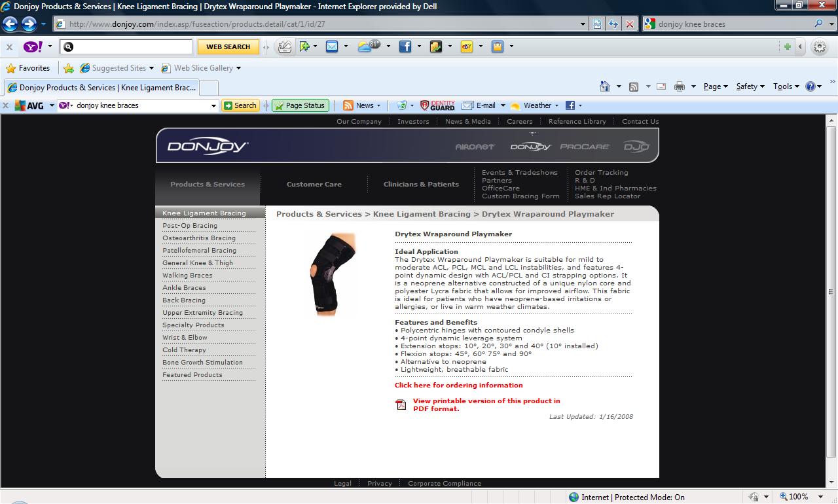Screen dimensions: 838x504
Task: Click 'Click here for ordering information' link
Action: 458,386
